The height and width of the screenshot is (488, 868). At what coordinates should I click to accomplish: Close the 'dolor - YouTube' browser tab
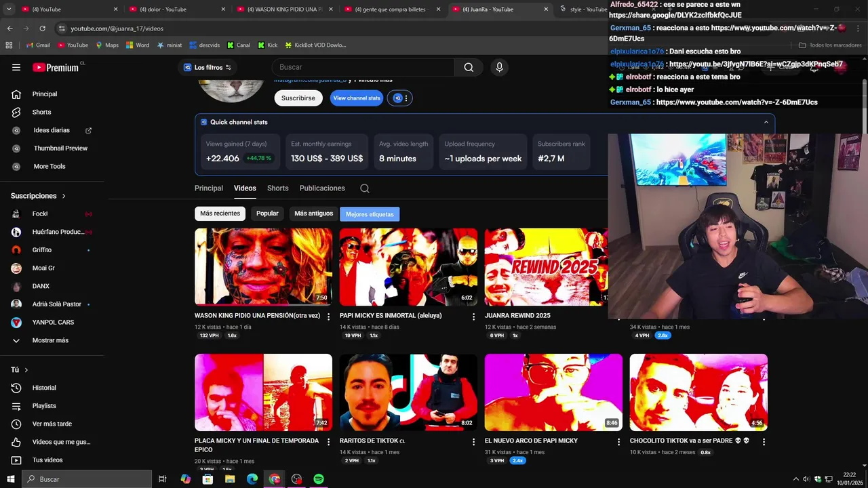[223, 9]
